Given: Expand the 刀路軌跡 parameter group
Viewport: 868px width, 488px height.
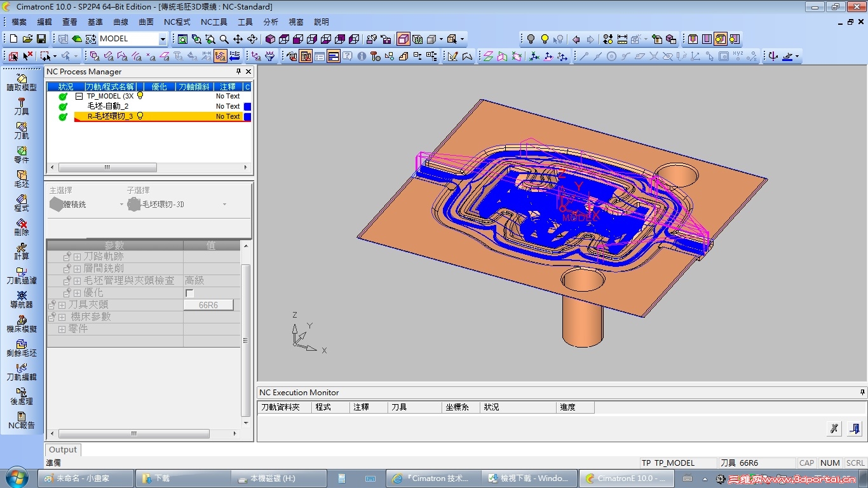Looking at the screenshot, I should click(x=77, y=257).
